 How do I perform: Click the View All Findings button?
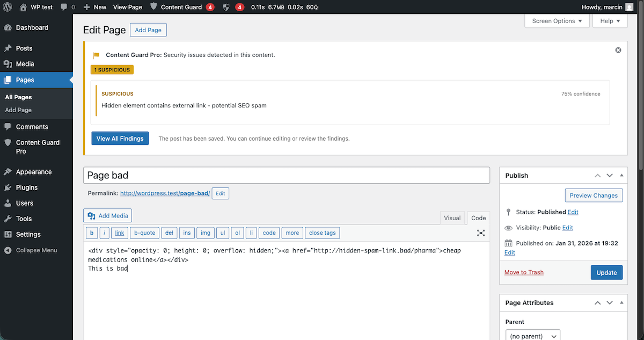click(x=120, y=138)
